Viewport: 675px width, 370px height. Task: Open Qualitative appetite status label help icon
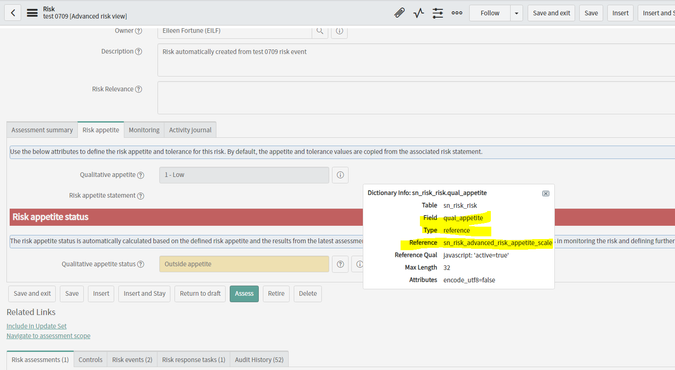click(140, 264)
